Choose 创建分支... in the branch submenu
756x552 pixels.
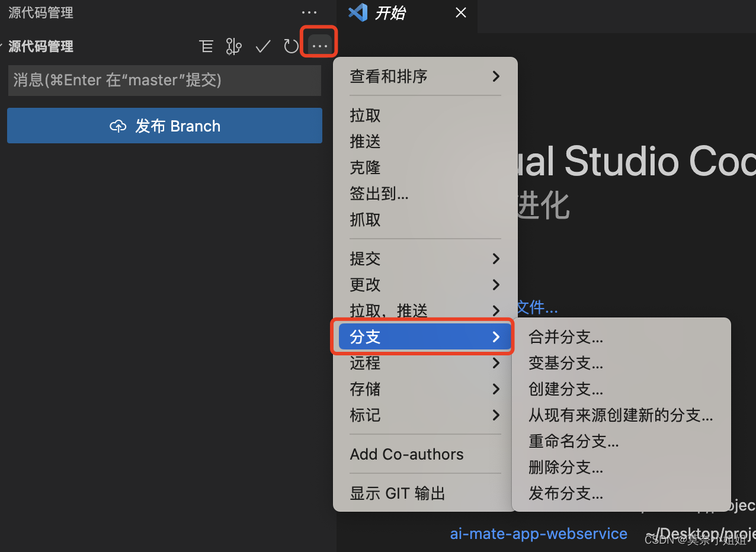566,389
